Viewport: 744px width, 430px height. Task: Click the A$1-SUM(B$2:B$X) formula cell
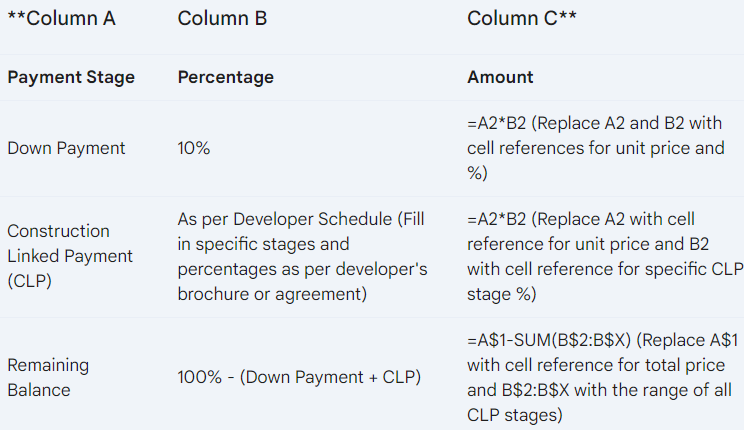pyautogui.click(x=603, y=377)
